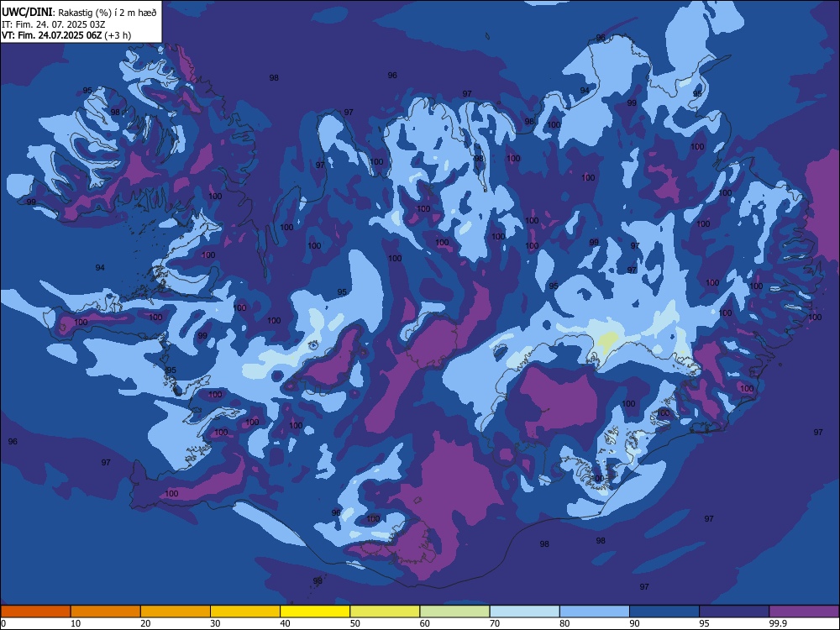
Task: Click the legend label 60
Action: (425, 623)
